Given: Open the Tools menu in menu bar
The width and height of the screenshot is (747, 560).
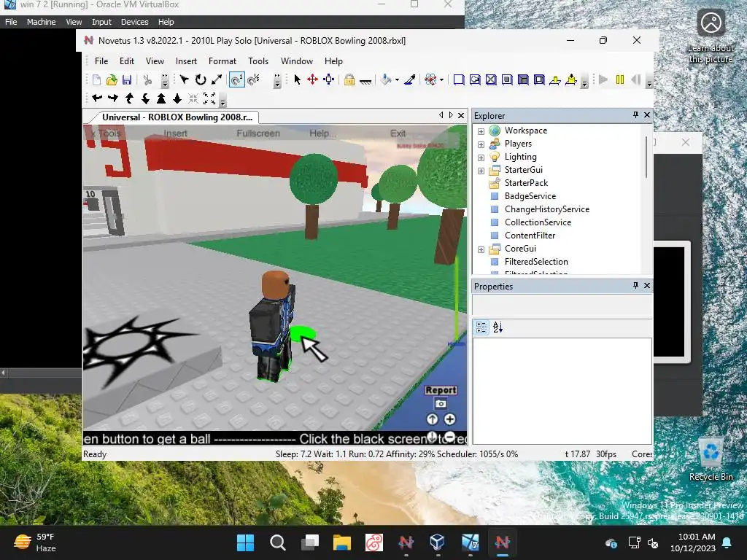Looking at the screenshot, I should coord(258,61).
